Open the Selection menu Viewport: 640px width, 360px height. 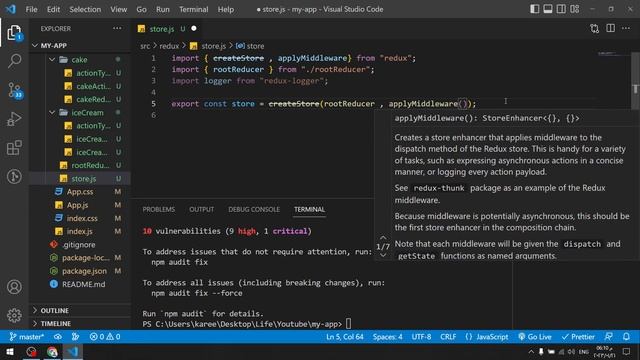pos(85,9)
